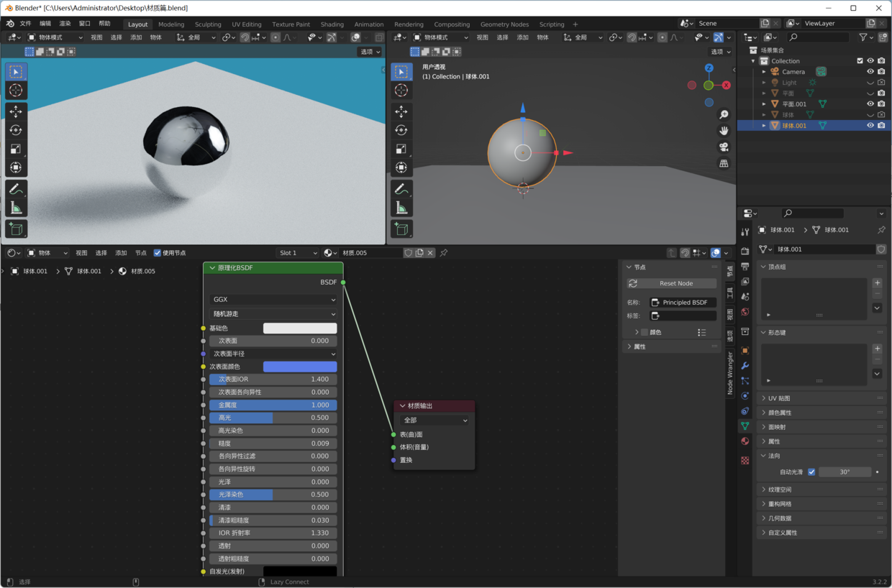Activate the Annotate tool in the viewport toolbar
The height and width of the screenshot is (588, 892).
[16, 189]
